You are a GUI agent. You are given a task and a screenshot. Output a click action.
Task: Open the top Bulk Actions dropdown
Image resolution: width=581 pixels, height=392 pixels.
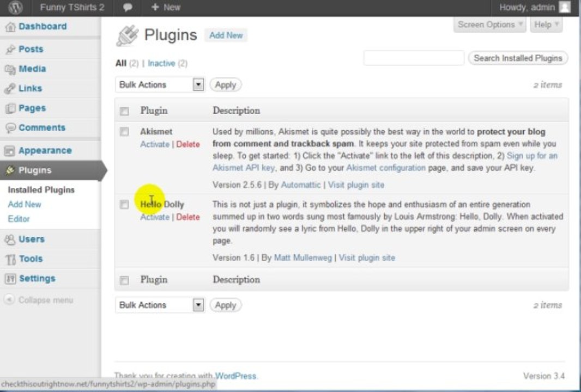(160, 85)
